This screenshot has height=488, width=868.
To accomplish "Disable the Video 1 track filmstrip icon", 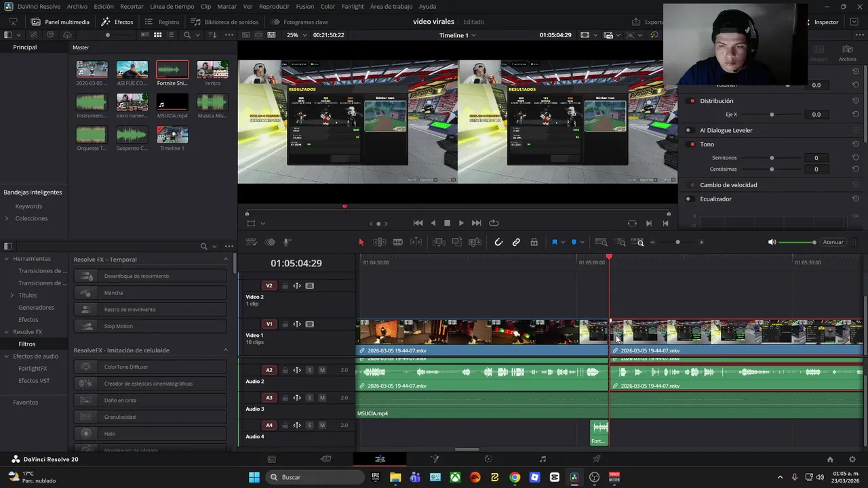I will (x=310, y=325).
